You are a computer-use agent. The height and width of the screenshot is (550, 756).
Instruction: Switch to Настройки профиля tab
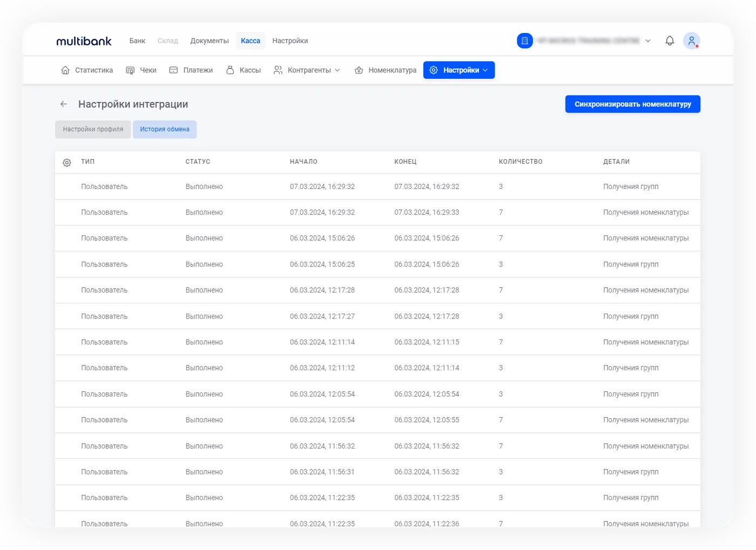pos(93,130)
